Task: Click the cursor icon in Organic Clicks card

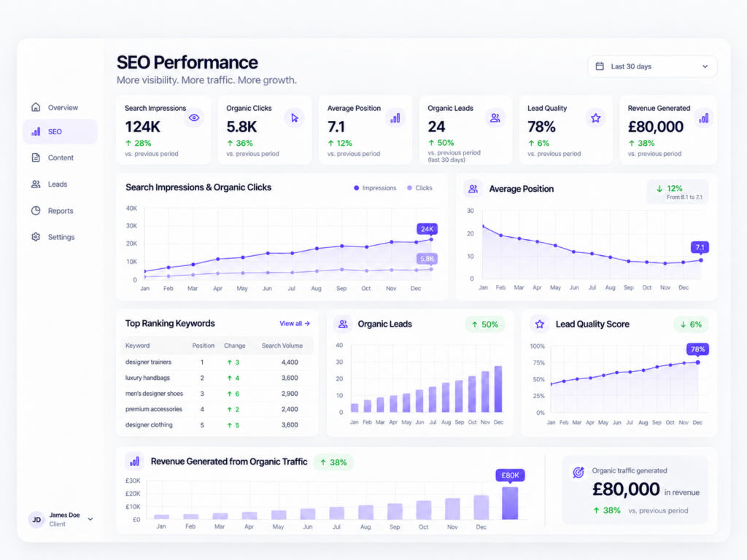Action: (x=295, y=117)
